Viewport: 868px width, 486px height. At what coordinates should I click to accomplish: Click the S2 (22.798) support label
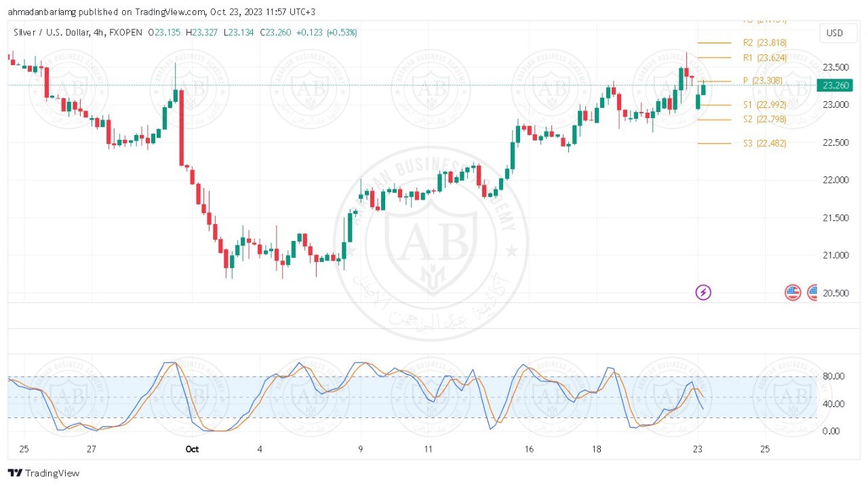tap(764, 119)
